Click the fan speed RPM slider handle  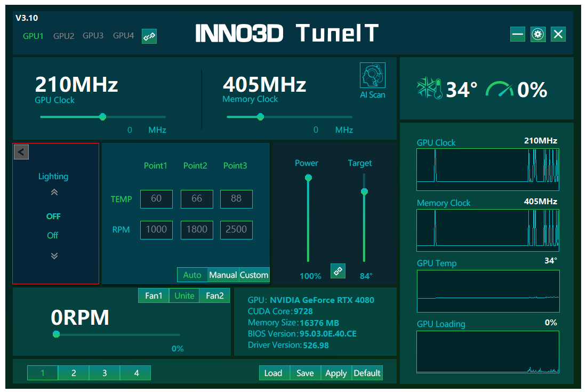point(56,334)
